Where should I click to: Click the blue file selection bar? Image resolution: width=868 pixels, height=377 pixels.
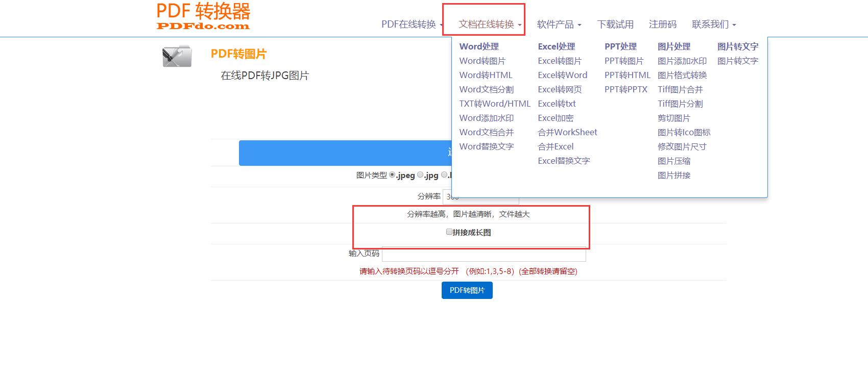pyautogui.click(x=345, y=153)
